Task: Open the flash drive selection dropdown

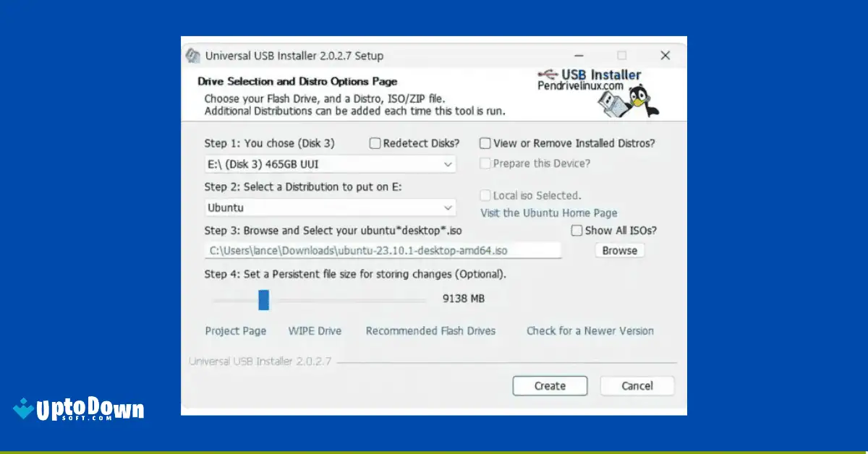Action: coord(449,164)
